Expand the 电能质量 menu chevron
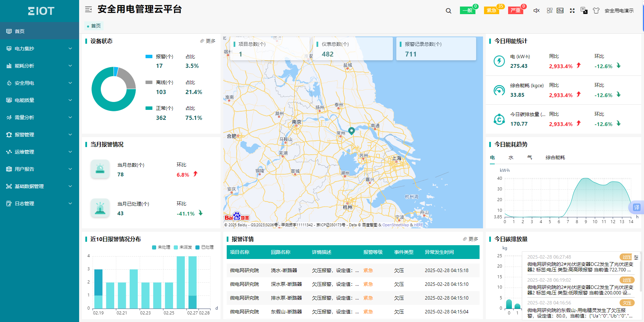Image resolution: width=644 pixels, height=322 pixels. click(x=70, y=100)
